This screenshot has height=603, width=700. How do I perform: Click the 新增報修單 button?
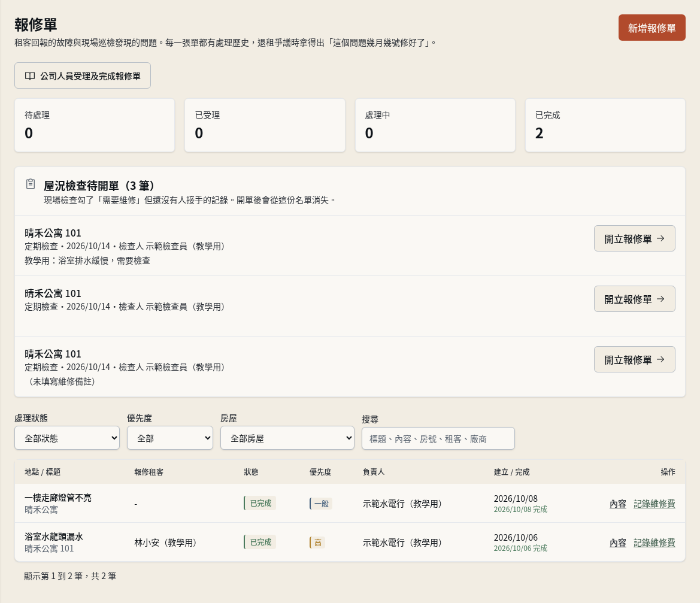click(651, 28)
